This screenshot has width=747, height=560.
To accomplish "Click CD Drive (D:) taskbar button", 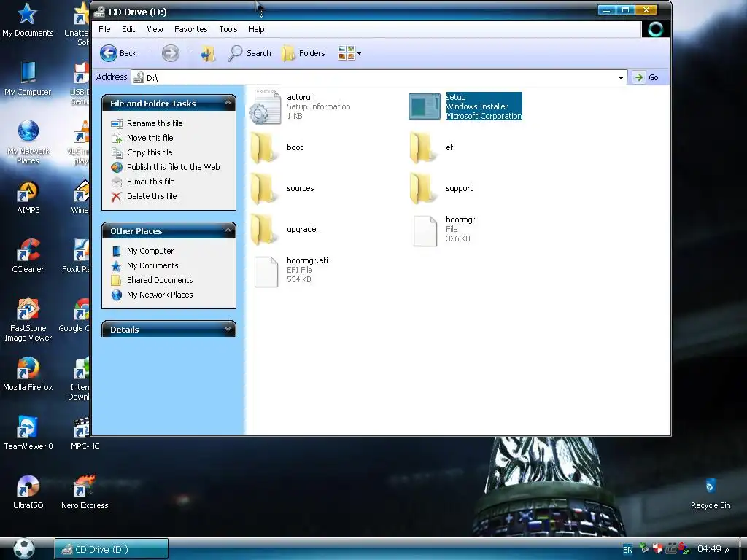I will (x=112, y=549).
